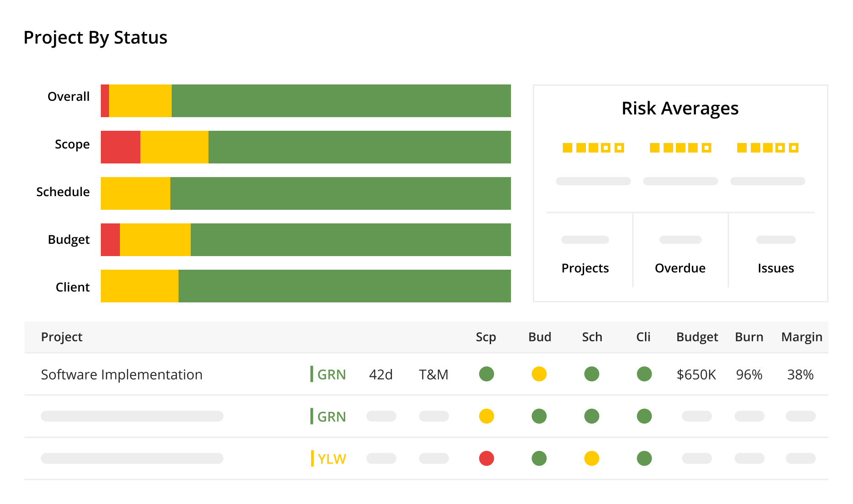Click the yellow Scp dot on the second project row
853x504 pixels.
tap(486, 416)
